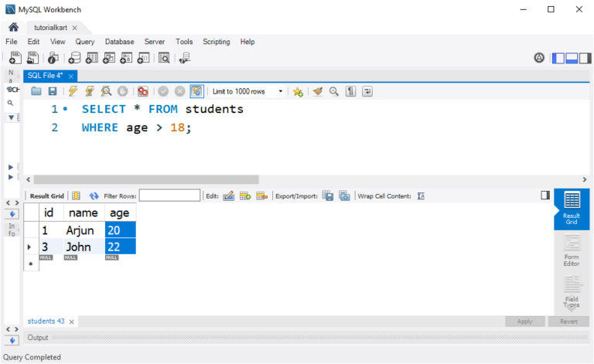The width and height of the screenshot is (594, 364).
Task: Open the Server menu
Action: click(155, 42)
